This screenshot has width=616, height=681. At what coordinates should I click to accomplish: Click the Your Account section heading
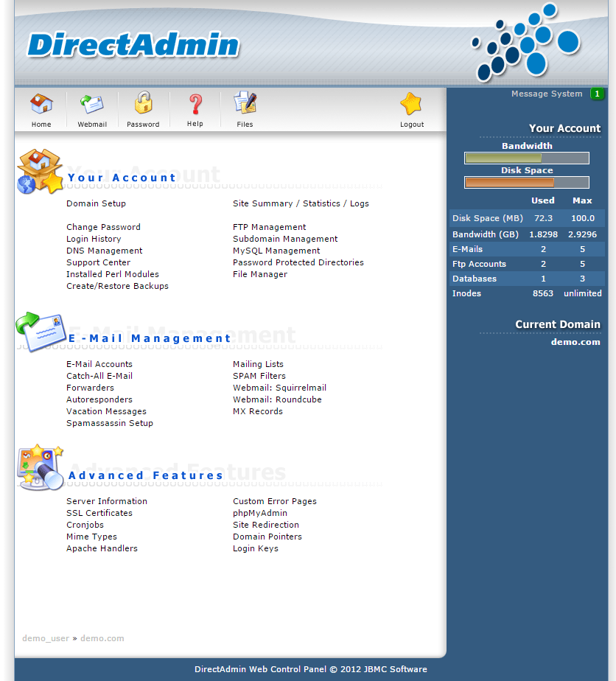click(122, 178)
